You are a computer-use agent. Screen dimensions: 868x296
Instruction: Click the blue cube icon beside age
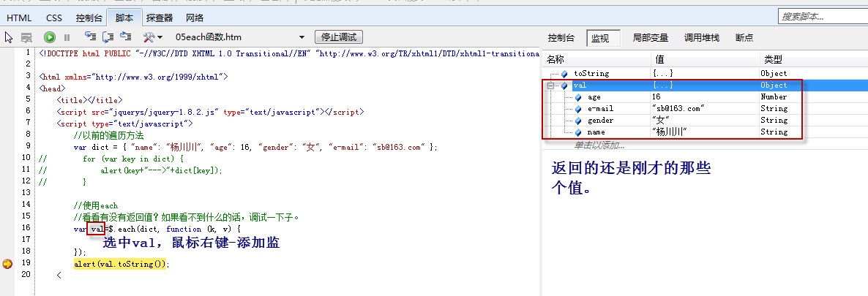(x=578, y=97)
